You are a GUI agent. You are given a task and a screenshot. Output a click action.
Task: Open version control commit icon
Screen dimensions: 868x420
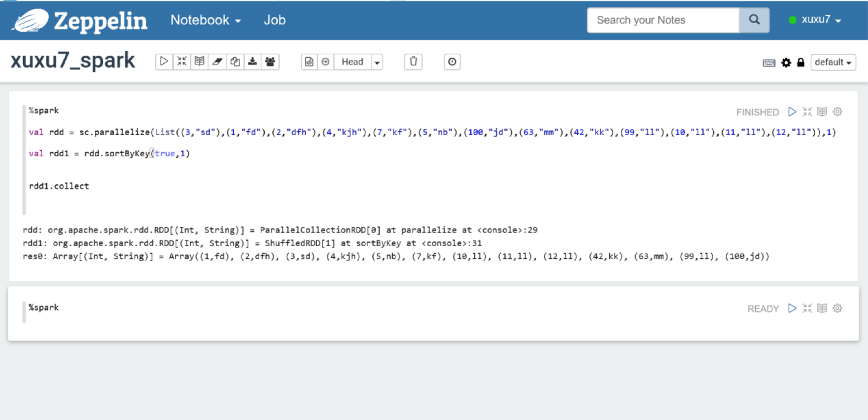[x=309, y=62]
